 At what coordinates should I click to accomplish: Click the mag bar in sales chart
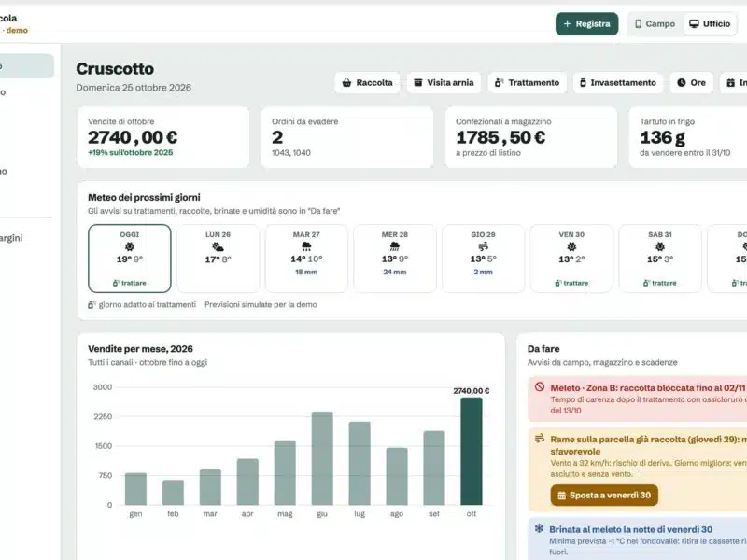(285, 473)
